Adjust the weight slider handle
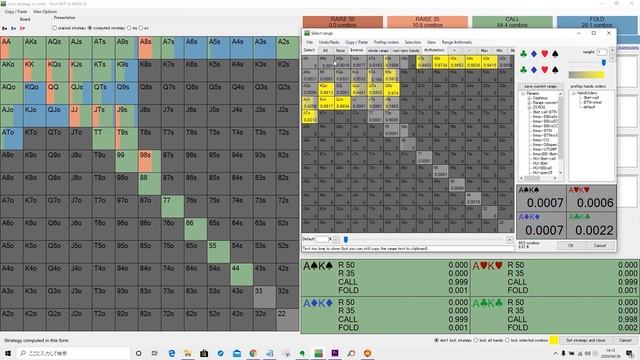The height and width of the screenshot is (360, 640). pos(604,62)
